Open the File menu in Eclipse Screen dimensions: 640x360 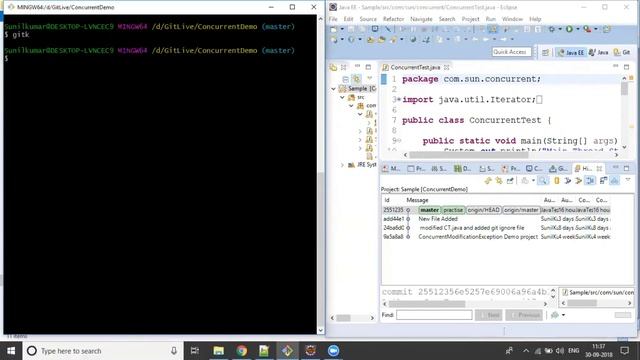[333, 19]
